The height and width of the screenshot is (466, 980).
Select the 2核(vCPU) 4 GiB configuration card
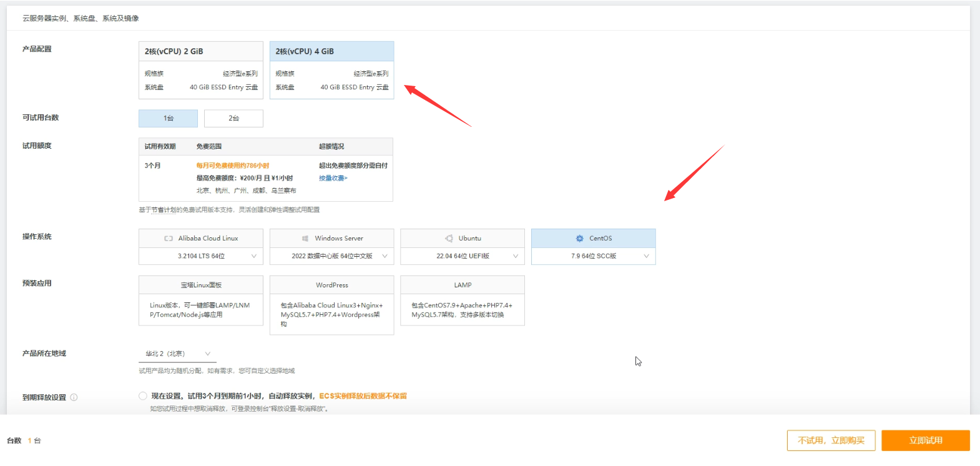[331, 70]
